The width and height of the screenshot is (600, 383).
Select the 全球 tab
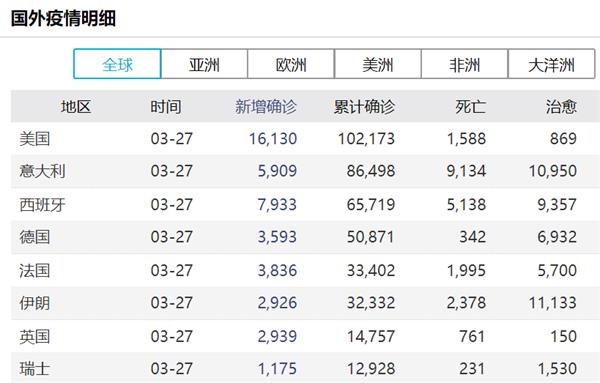[x=117, y=64]
